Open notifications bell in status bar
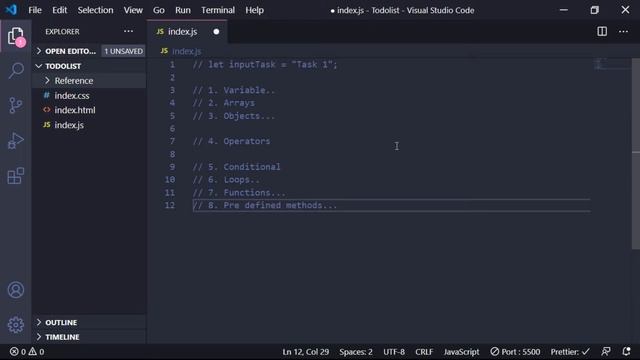The height and width of the screenshot is (360, 640). click(x=626, y=351)
